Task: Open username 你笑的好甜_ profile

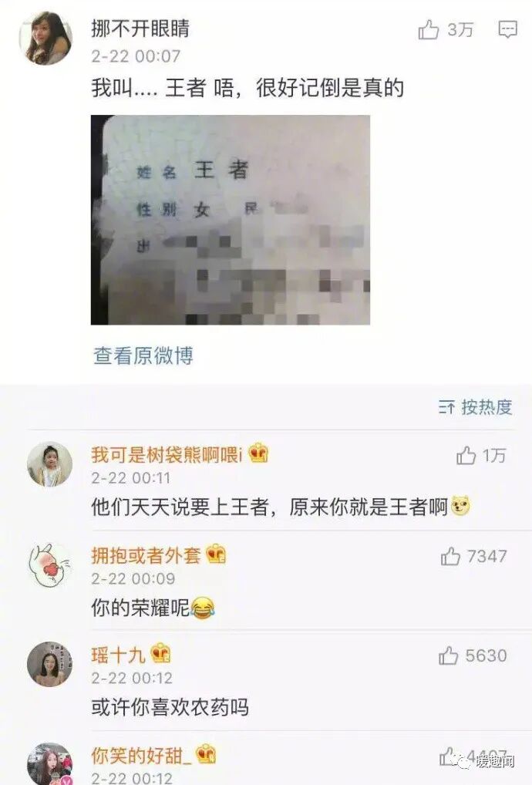Action: (x=142, y=756)
